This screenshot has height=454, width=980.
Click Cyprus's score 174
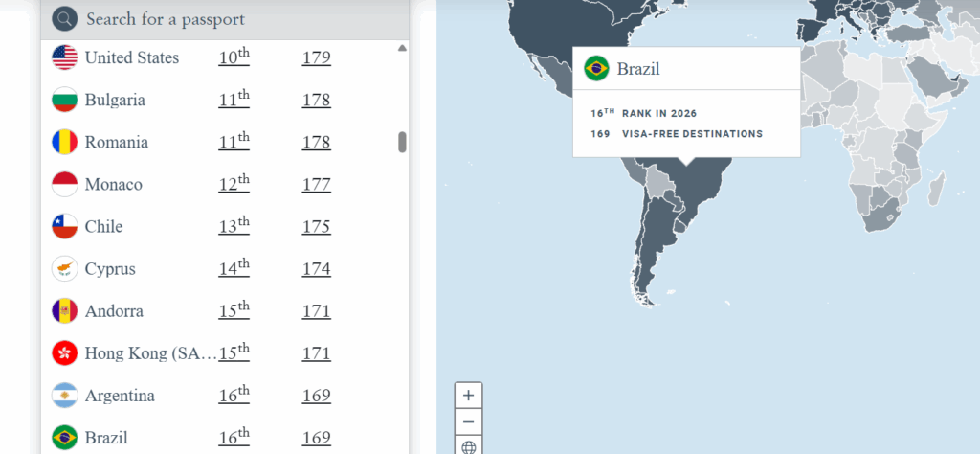pos(316,269)
